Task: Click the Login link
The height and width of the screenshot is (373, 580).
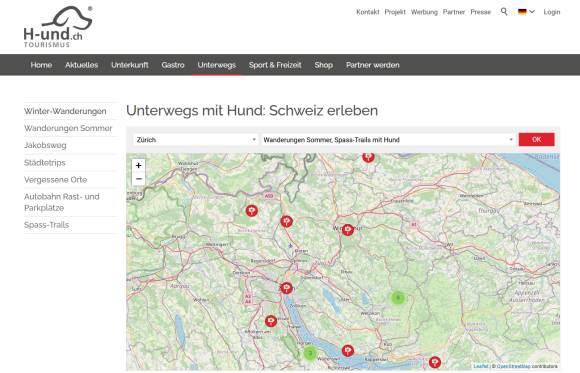Action: pos(552,12)
